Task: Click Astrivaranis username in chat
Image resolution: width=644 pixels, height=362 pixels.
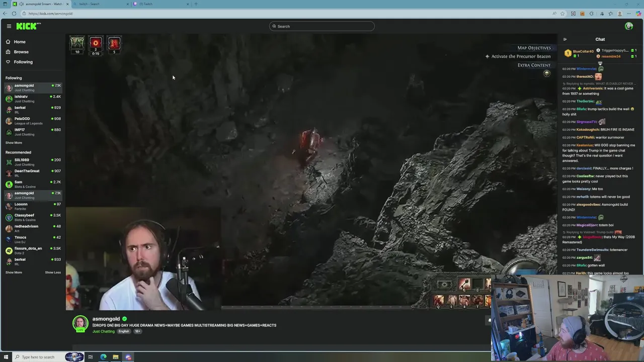Action: coord(593,88)
